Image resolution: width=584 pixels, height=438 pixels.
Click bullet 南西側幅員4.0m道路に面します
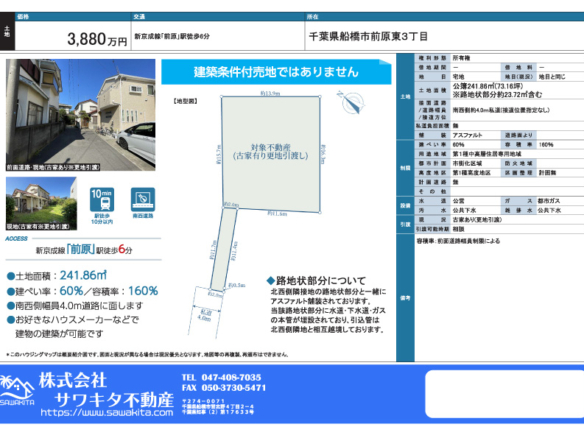pyautogui.click(x=75, y=306)
